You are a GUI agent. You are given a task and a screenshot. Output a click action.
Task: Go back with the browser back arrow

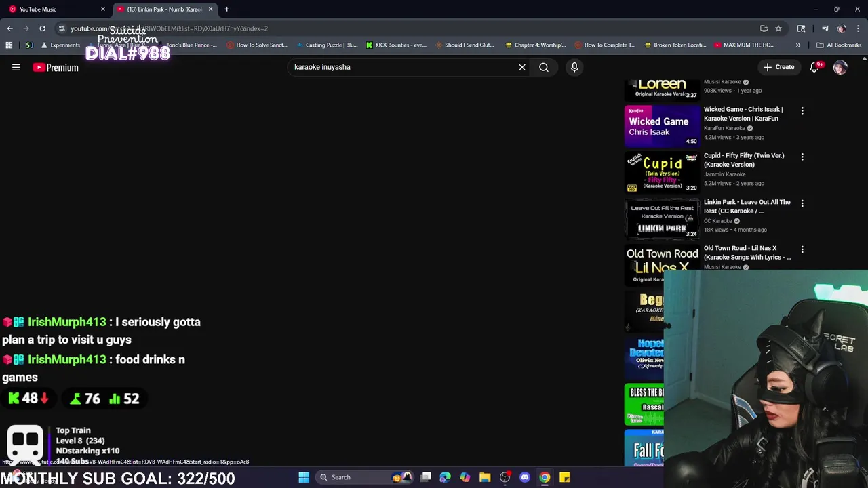click(9, 28)
